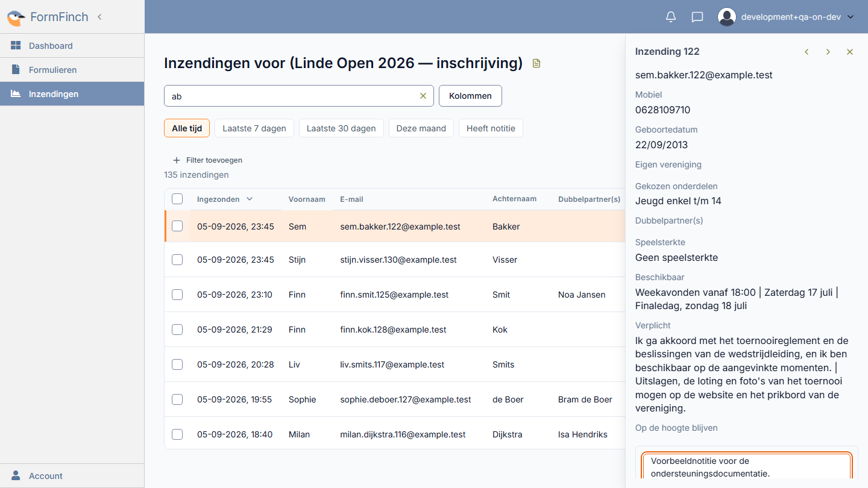The image size is (868, 488).
Task: Clear the search field with the X icon
Action: tap(423, 96)
